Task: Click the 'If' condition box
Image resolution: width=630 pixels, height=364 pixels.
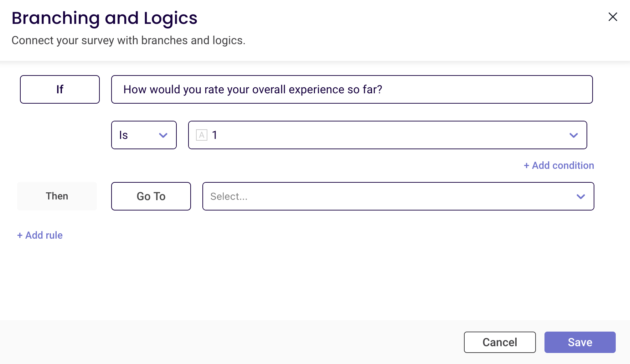Action: [60, 89]
